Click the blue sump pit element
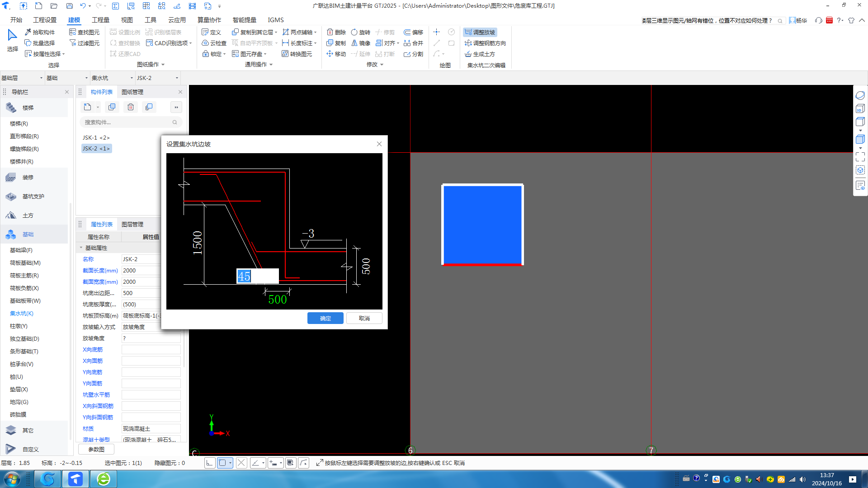 (482, 224)
